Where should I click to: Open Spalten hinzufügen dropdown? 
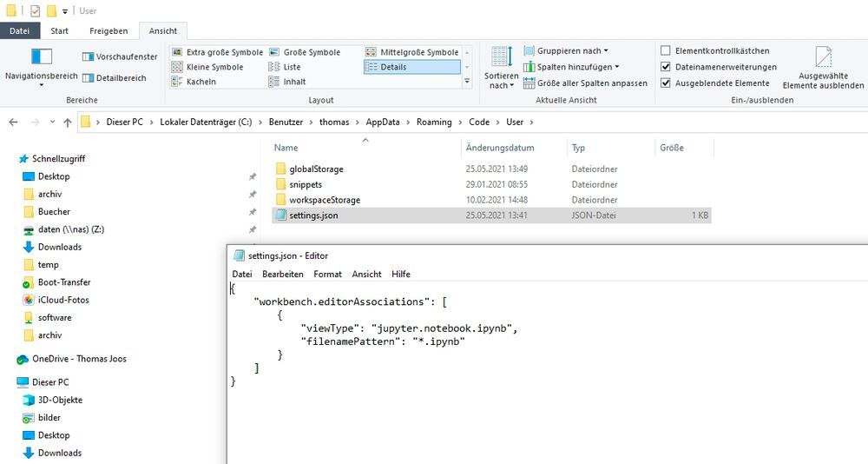pyautogui.click(x=571, y=67)
